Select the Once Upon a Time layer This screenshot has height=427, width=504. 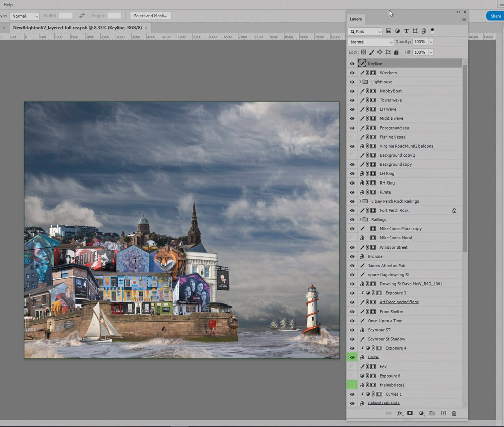point(405,321)
